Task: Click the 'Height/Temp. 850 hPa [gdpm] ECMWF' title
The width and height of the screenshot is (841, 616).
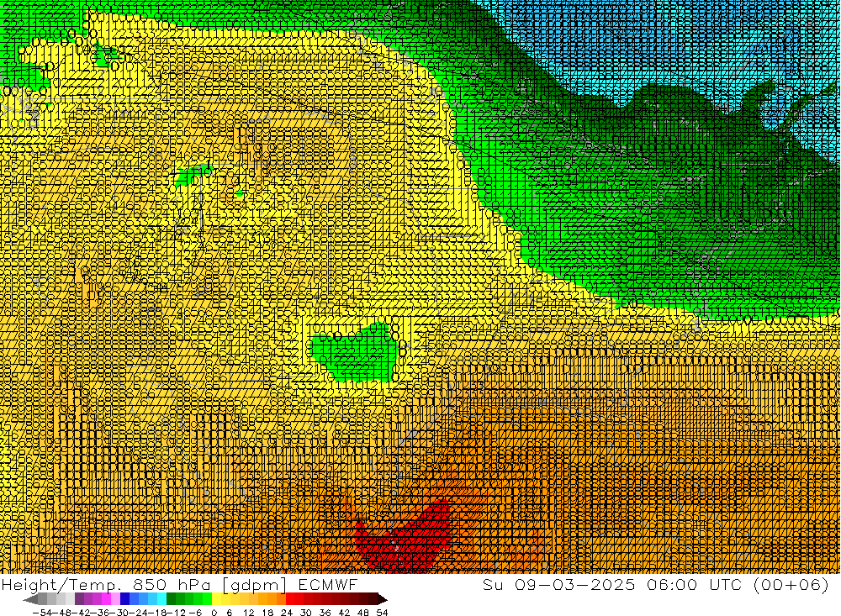Action: point(179,585)
